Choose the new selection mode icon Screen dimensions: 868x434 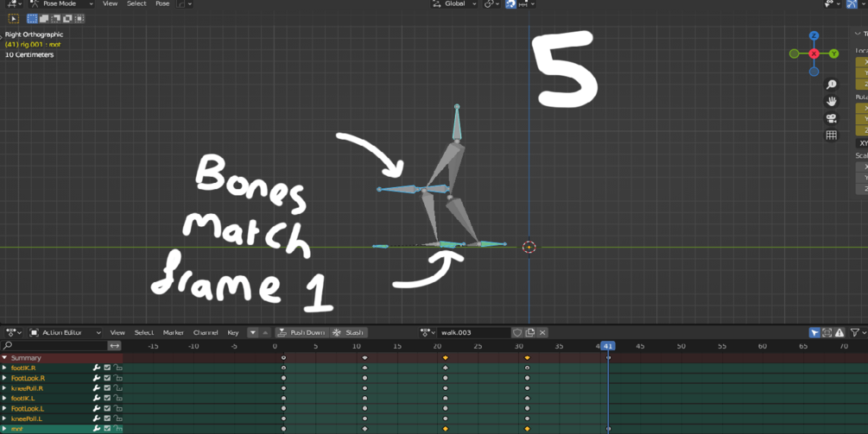[x=32, y=18]
